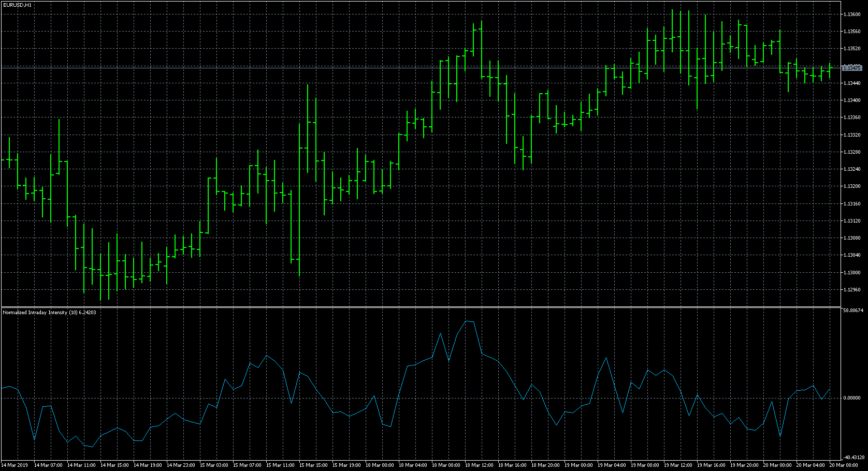This screenshot has height=471, width=868.
Task: Select the 1.13280 price level label
Action: (x=852, y=152)
